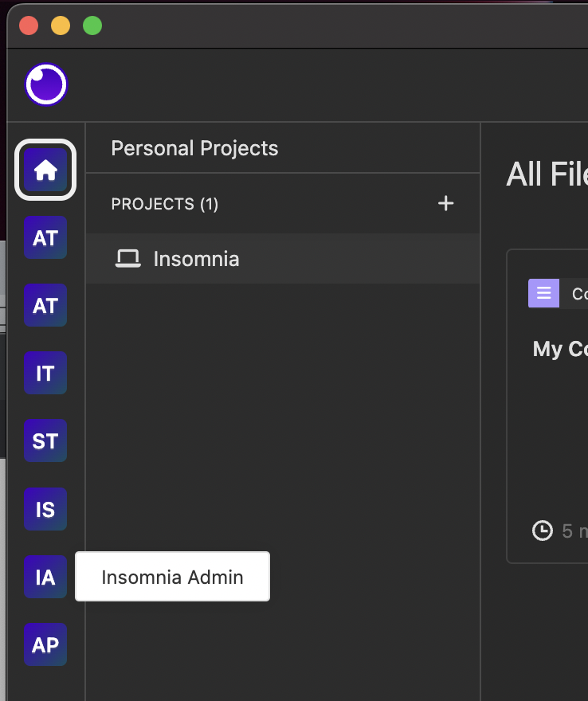Screen dimensions: 588x701
Task: Click the All Files heading
Action: pos(547,174)
